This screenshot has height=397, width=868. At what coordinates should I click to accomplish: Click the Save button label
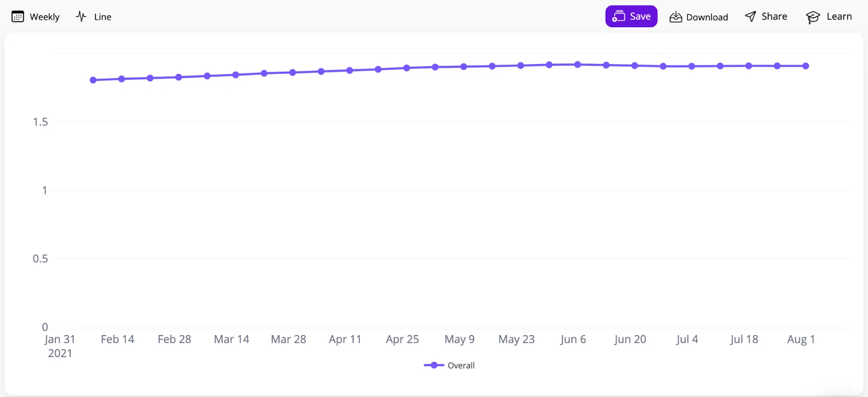(x=640, y=16)
